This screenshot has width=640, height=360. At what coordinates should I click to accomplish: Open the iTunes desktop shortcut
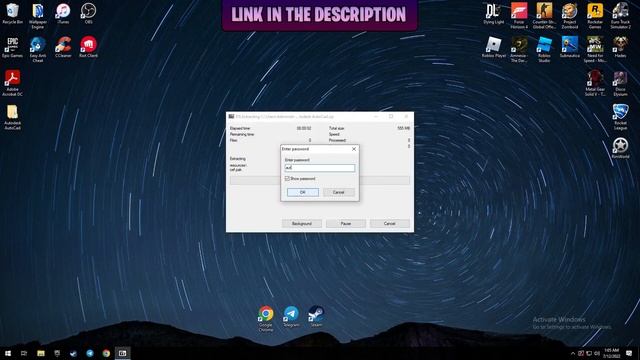pyautogui.click(x=63, y=14)
